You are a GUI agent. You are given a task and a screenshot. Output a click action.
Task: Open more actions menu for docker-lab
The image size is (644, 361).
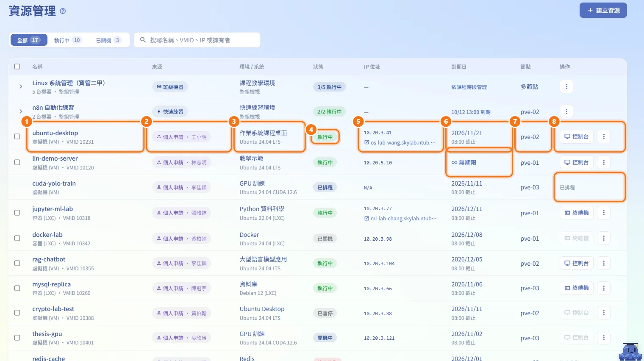(604, 238)
